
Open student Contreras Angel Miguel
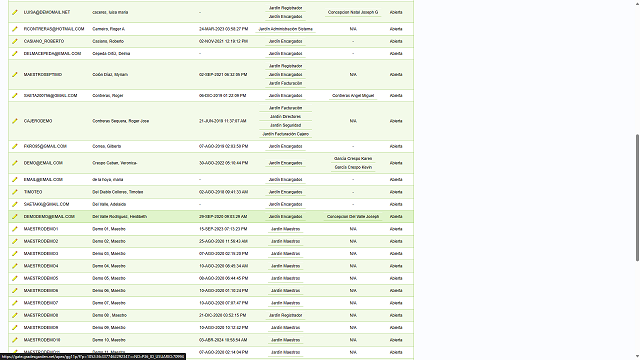353,96
